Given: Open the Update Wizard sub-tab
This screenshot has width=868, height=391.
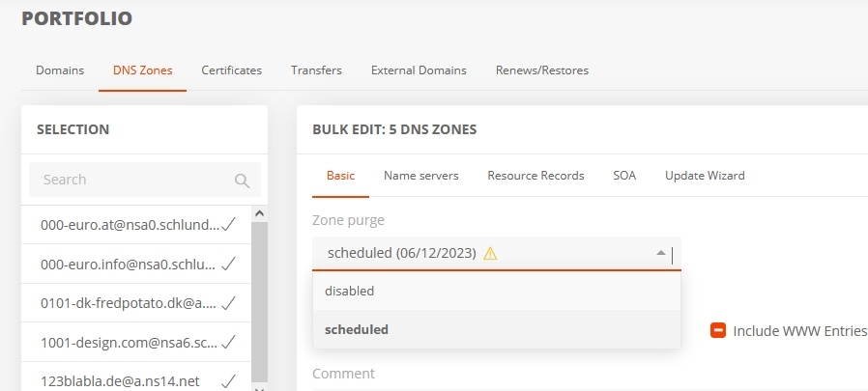Looking at the screenshot, I should point(705,176).
